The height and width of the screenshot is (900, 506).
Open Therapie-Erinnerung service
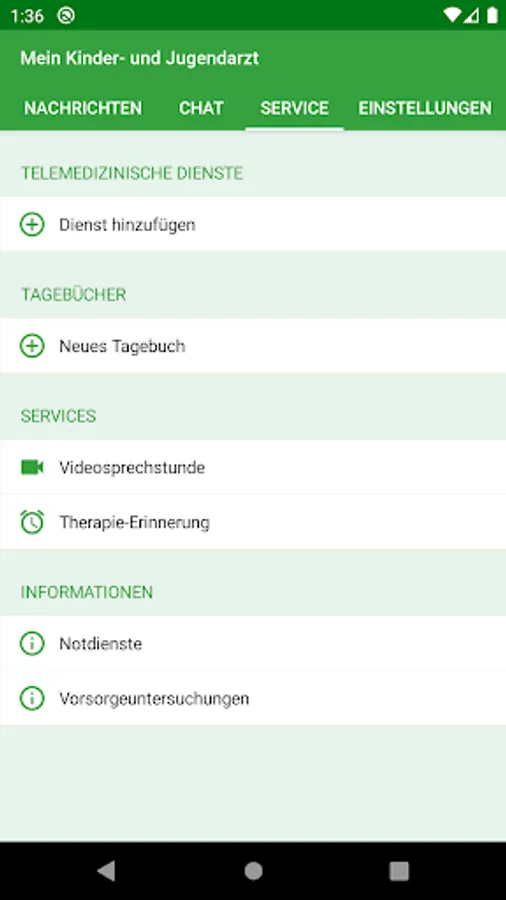click(253, 522)
